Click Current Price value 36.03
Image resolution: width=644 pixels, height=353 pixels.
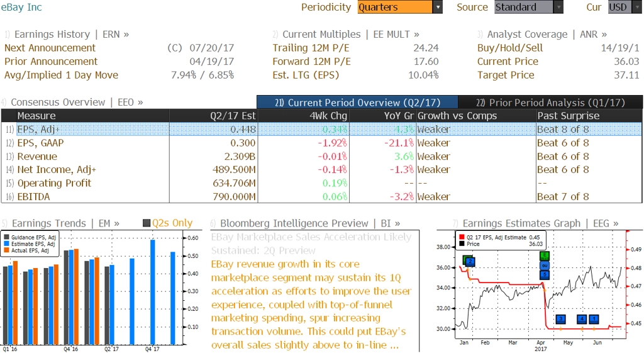coord(627,62)
